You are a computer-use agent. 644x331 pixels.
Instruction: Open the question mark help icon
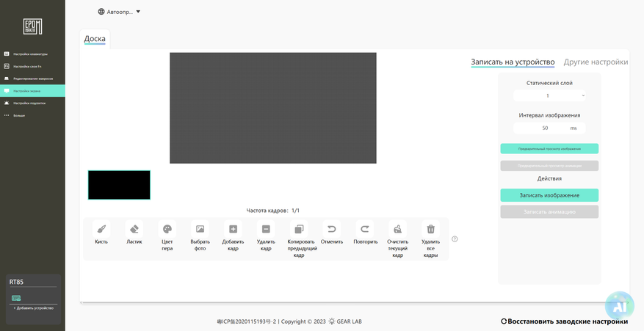pos(455,239)
